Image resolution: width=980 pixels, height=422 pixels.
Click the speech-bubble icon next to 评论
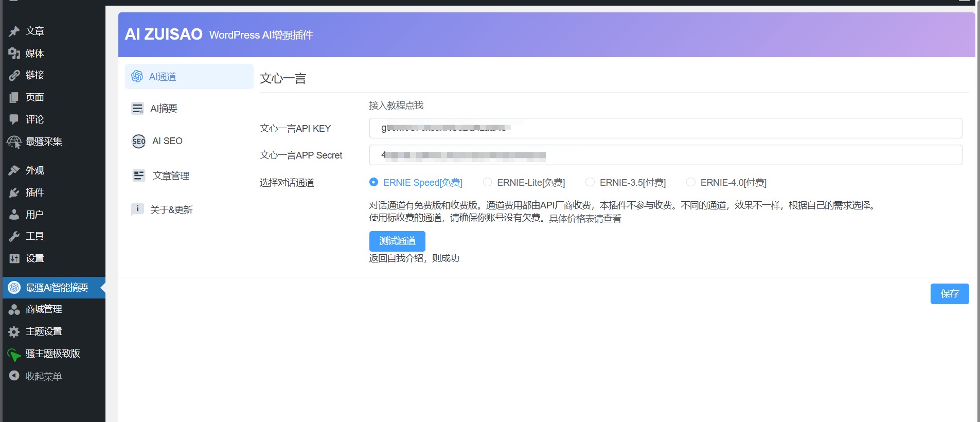[x=14, y=119]
